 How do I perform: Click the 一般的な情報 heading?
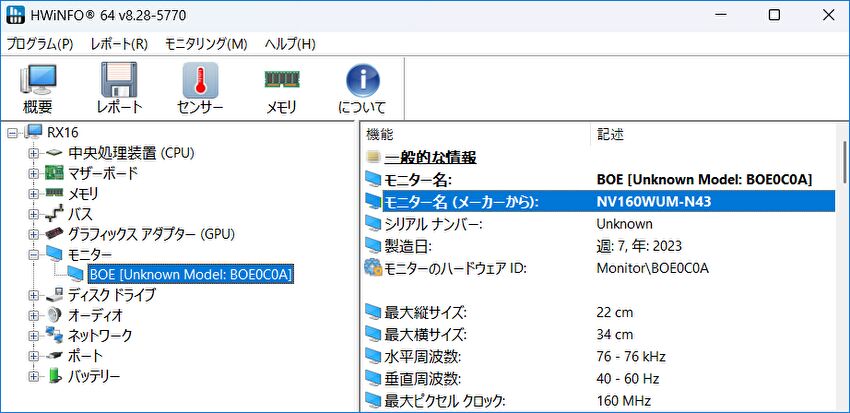pos(430,158)
